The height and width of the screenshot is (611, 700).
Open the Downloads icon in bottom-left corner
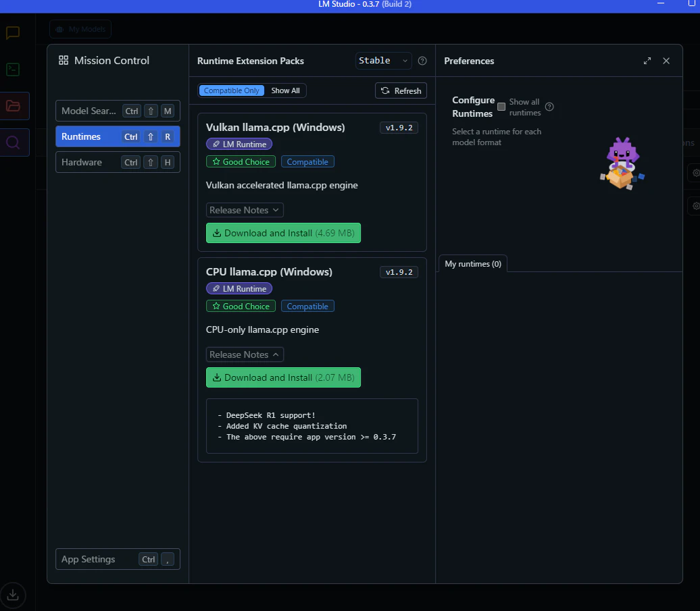coord(13,595)
